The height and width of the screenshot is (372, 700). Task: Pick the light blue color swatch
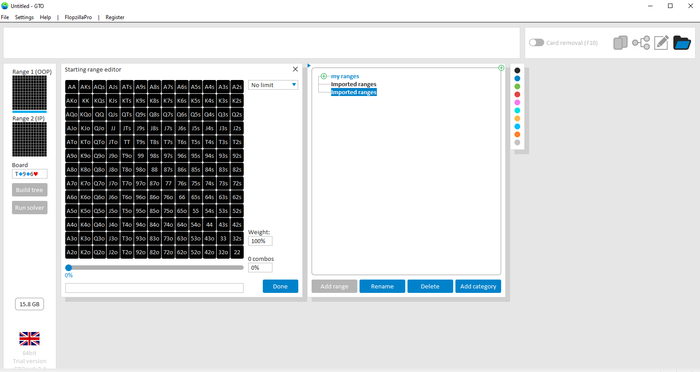coord(517,126)
